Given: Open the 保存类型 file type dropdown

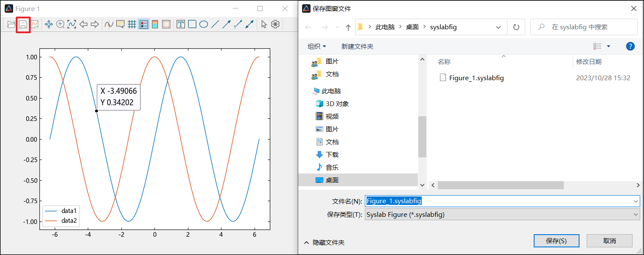Looking at the screenshot, I should click(636, 215).
